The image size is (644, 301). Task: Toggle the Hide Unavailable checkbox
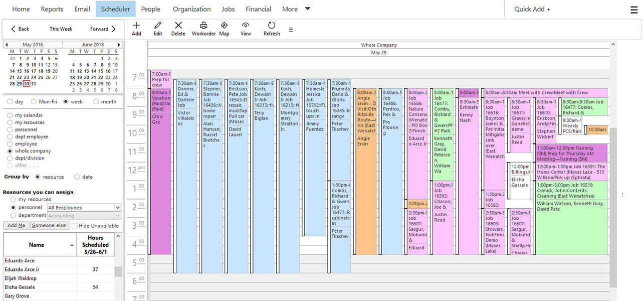(x=75, y=226)
